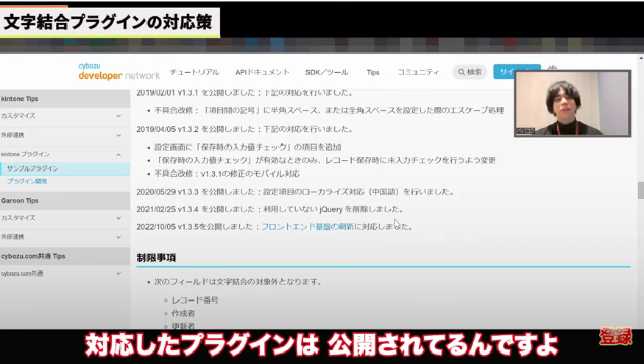
Task: Open the フロントエンド基盤の刷新 link
Action: (308, 227)
